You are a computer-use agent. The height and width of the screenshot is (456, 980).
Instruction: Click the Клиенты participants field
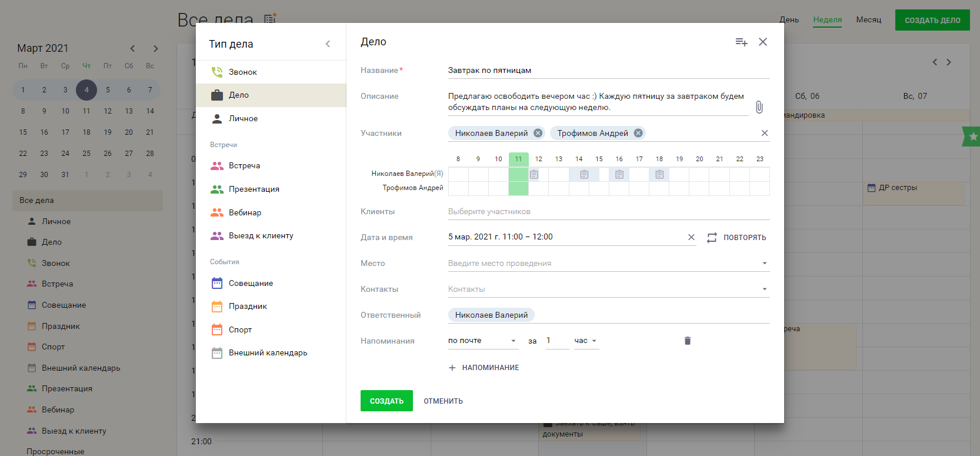pyautogui.click(x=609, y=212)
